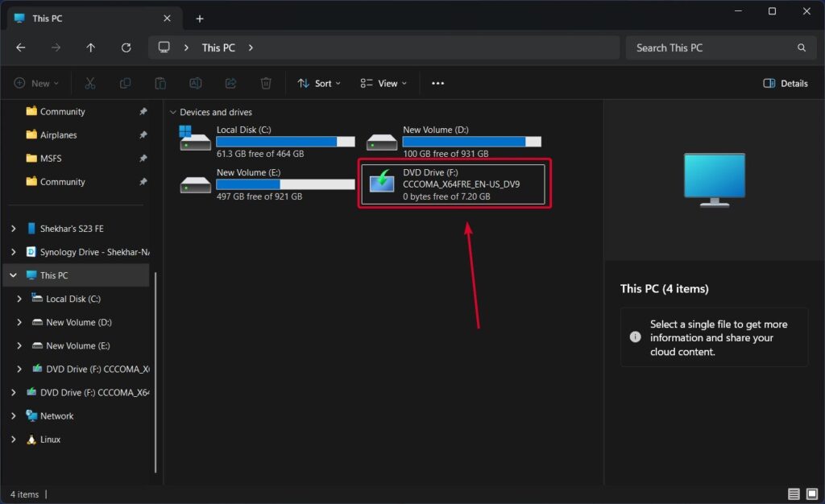Switch to details view from the status bar
825x504 pixels.
click(794, 494)
